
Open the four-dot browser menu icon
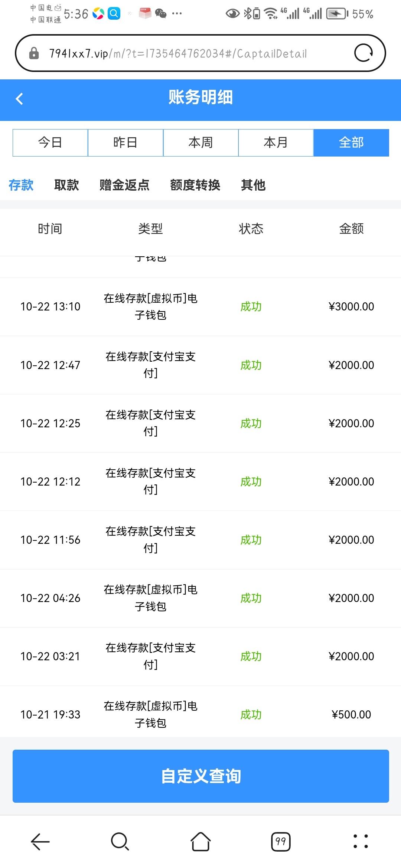point(361,841)
